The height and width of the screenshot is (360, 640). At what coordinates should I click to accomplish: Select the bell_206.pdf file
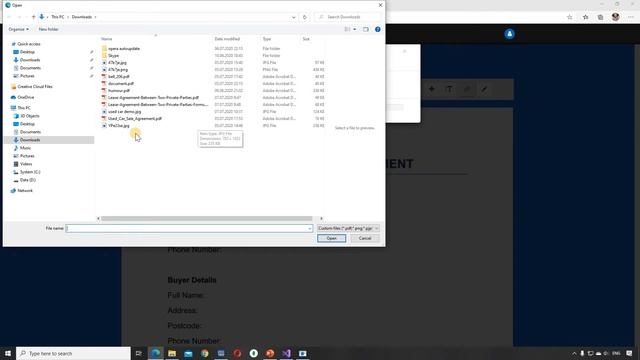coord(119,77)
